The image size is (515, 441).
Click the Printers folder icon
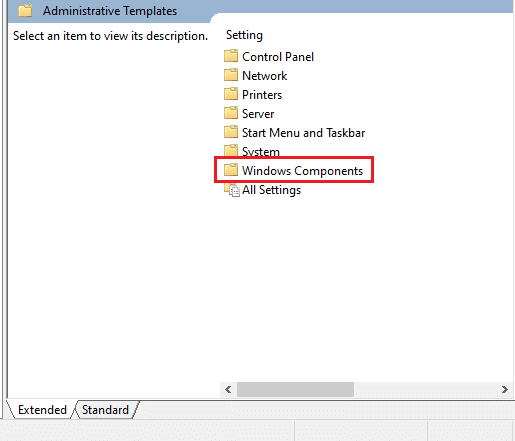[231, 94]
